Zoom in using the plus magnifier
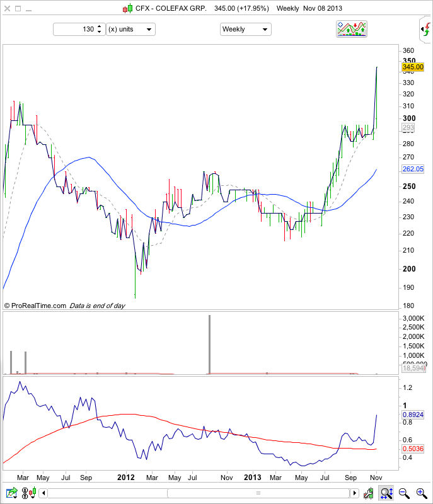The image size is (433, 504). coord(422,493)
